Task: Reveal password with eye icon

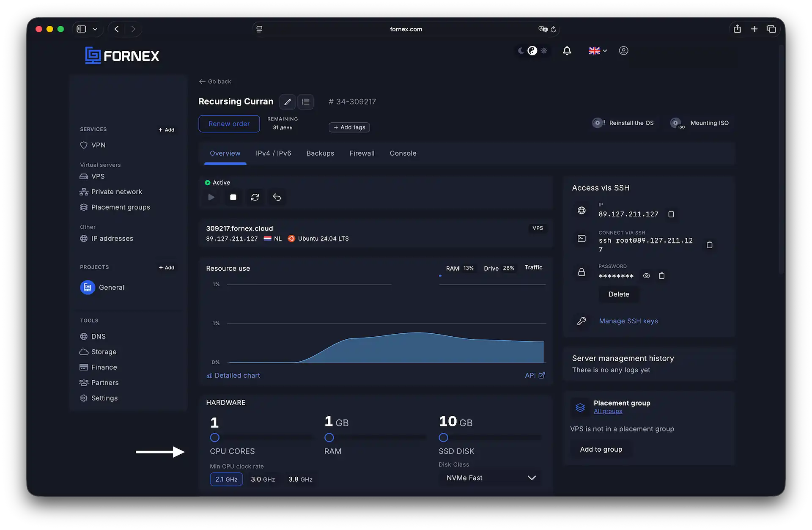Action: tap(646, 276)
